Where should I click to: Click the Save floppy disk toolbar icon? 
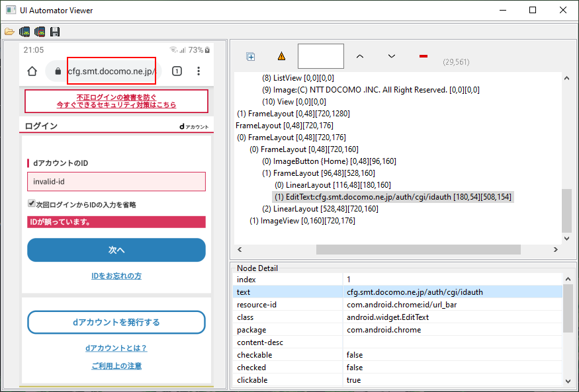tap(55, 32)
